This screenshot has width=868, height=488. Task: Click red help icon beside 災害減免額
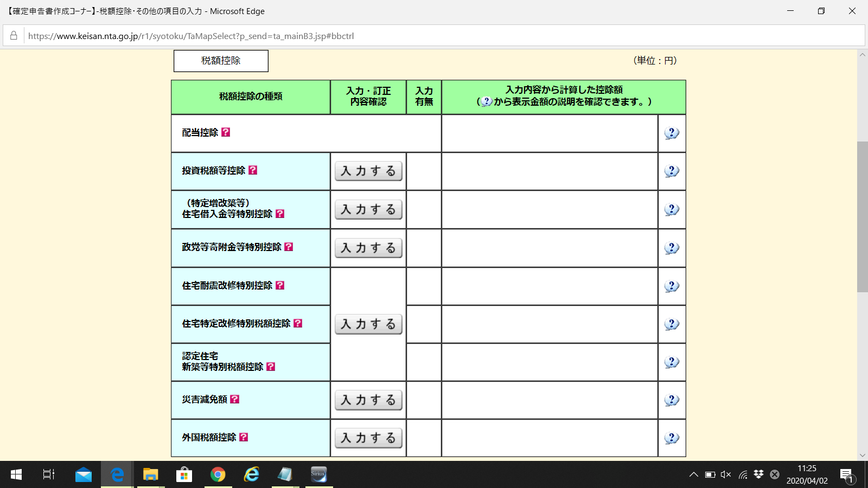coord(234,399)
